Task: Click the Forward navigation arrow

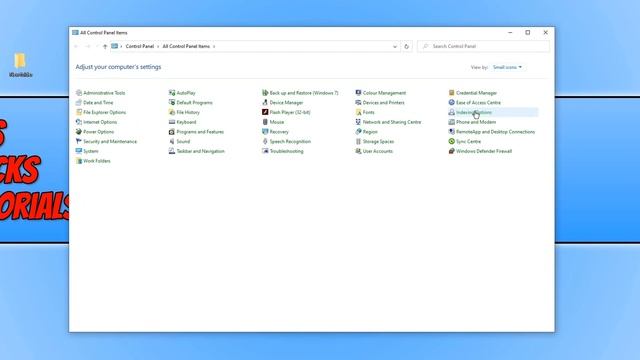Action: coord(87,47)
